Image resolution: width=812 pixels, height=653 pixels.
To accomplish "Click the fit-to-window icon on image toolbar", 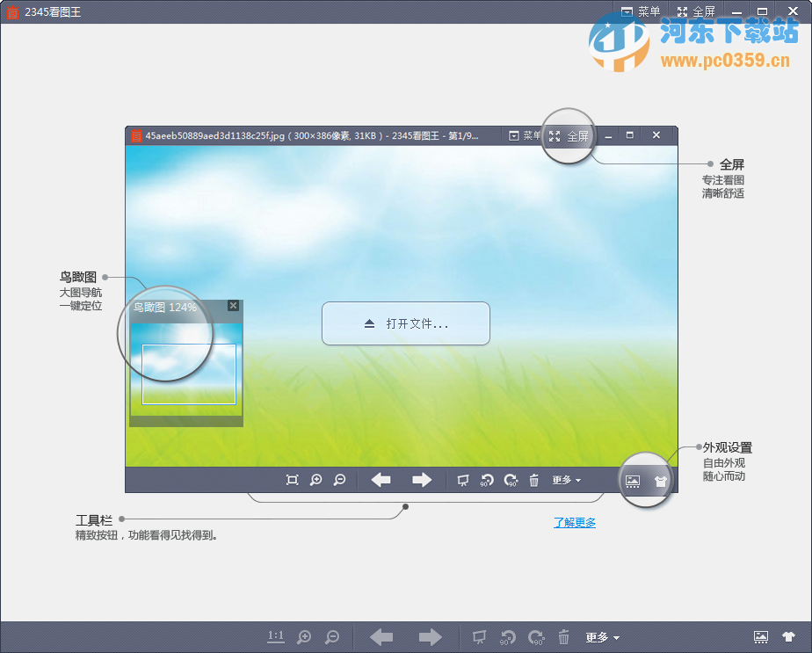I will [291, 480].
